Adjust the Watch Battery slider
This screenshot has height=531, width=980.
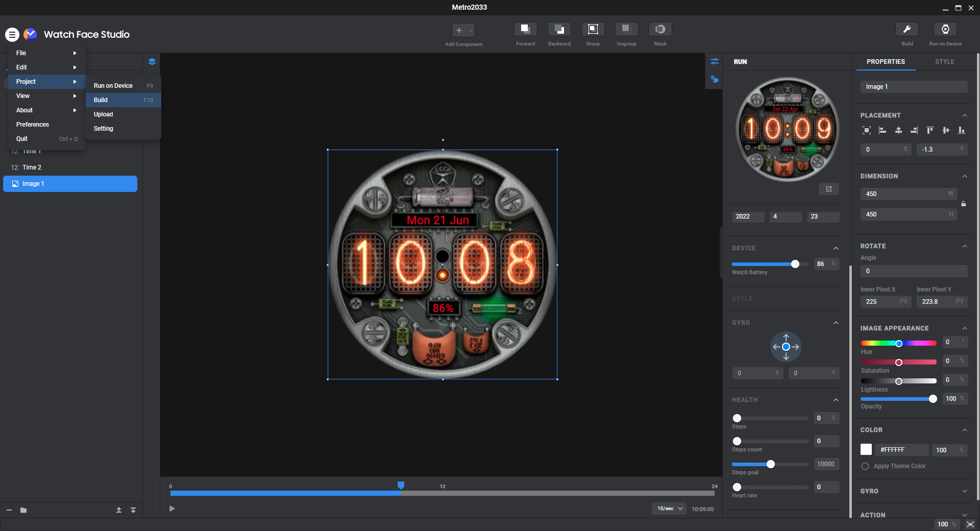tap(795, 264)
